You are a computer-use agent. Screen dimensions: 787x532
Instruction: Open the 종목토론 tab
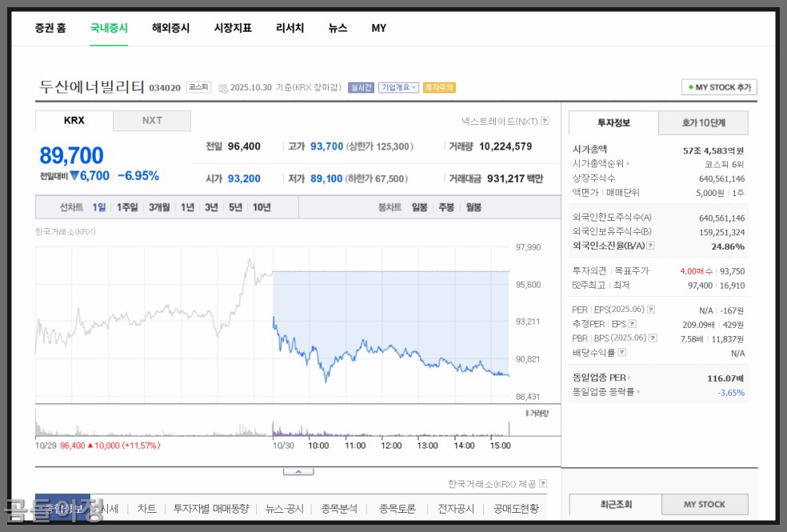click(x=397, y=509)
